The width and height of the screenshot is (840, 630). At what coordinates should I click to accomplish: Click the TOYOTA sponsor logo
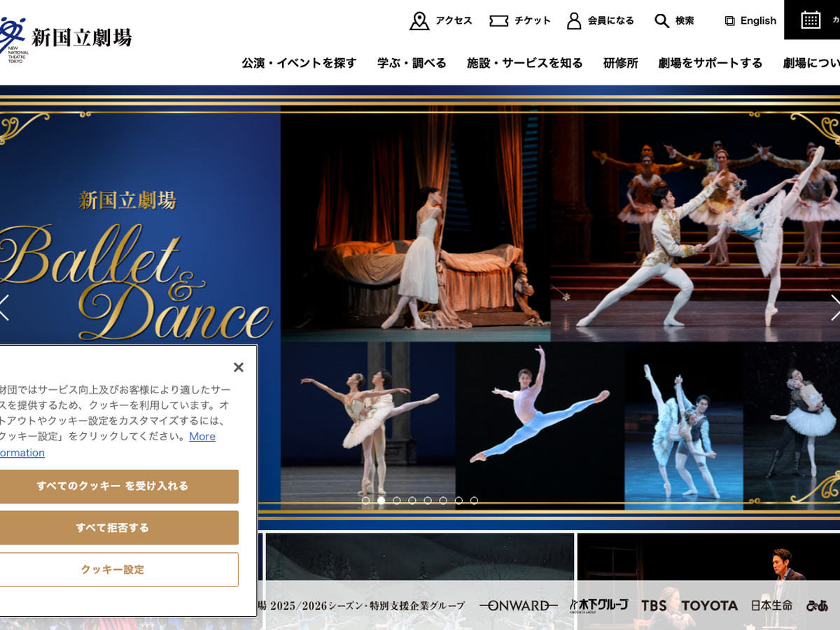point(709,605)
